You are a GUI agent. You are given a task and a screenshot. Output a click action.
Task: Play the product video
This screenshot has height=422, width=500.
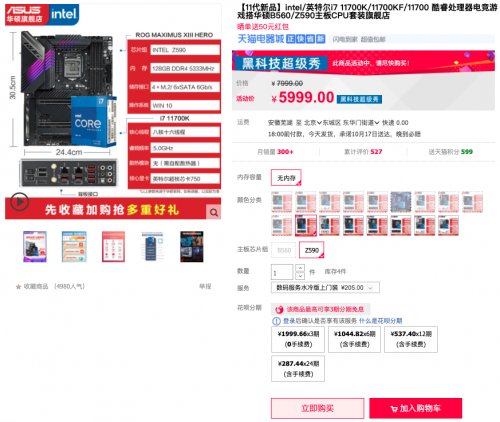point(19,201)
